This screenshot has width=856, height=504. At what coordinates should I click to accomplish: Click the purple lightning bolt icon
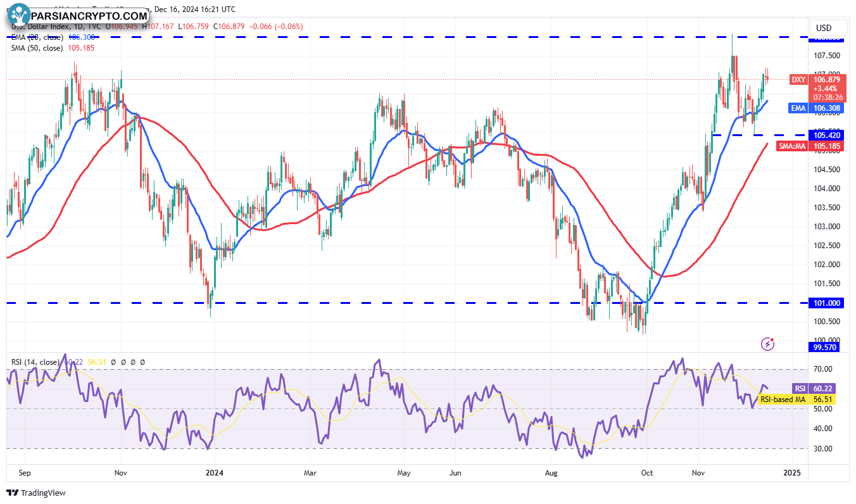(x=767, y=344)
